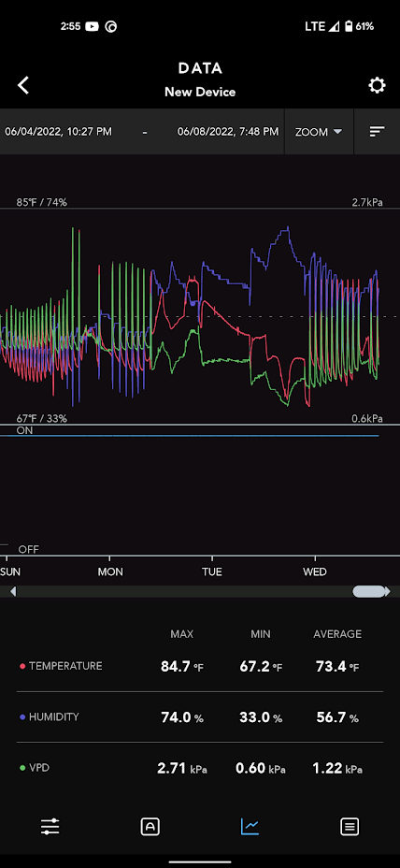Open the log list tab icon
The image size is (400, 868).
point(350,827)
